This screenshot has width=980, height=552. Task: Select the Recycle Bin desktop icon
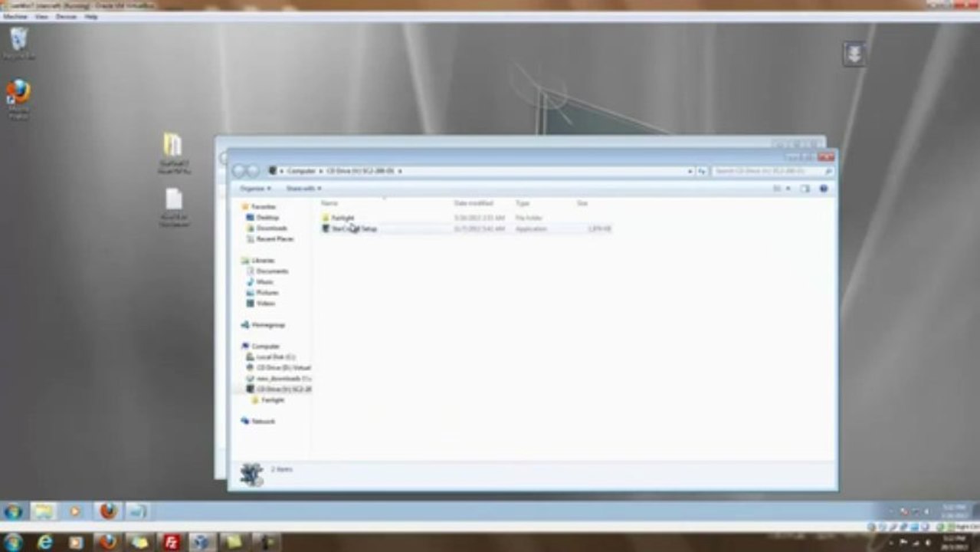coord(18,43)
